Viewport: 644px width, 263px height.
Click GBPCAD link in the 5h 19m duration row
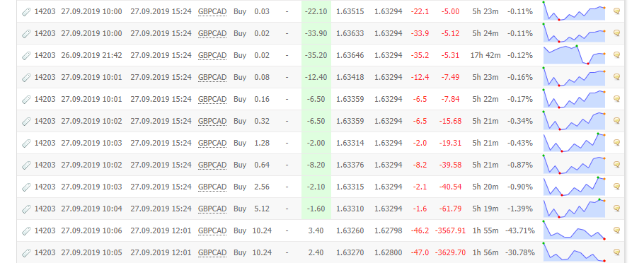[x=212, y=209]
